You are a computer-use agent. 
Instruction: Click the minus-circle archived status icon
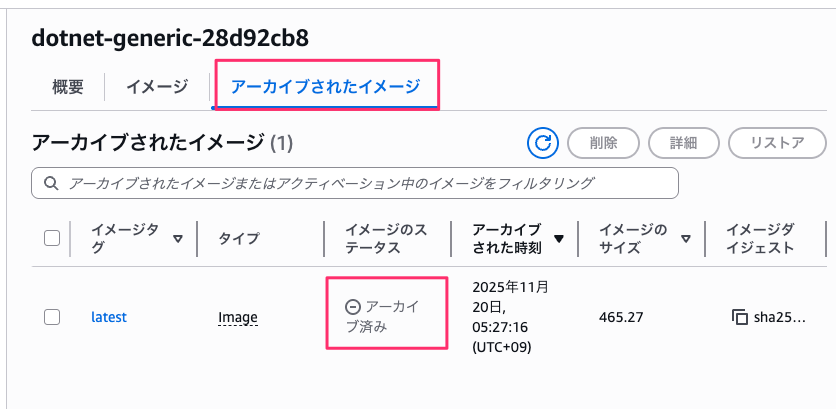[x=352, y=307]
